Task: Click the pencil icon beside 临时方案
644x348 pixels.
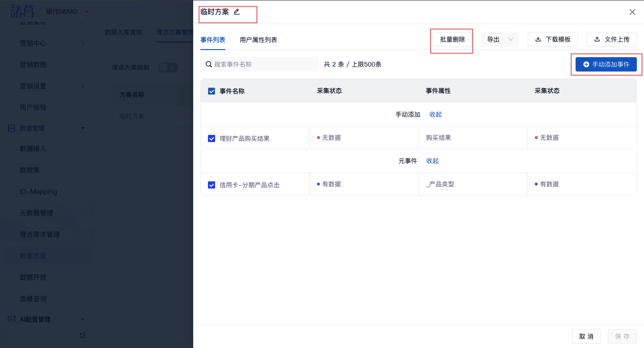Action: pos(237,12)
